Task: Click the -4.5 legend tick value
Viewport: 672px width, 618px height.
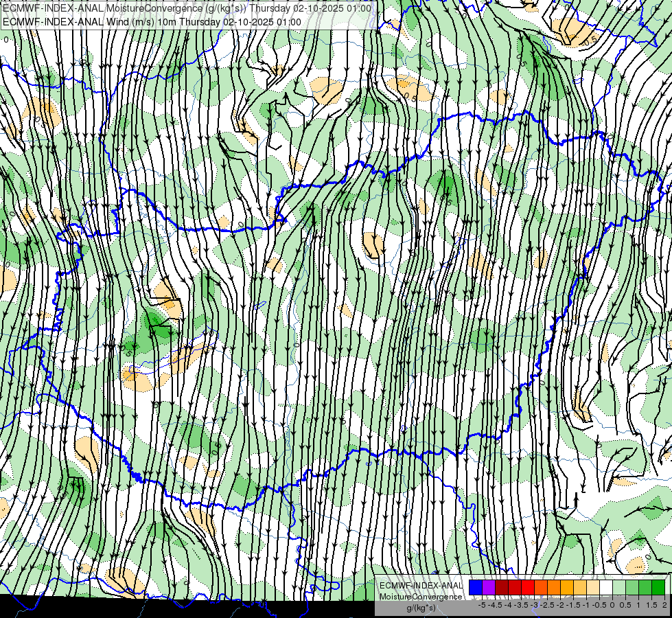Action: click(x=495, y=605)
